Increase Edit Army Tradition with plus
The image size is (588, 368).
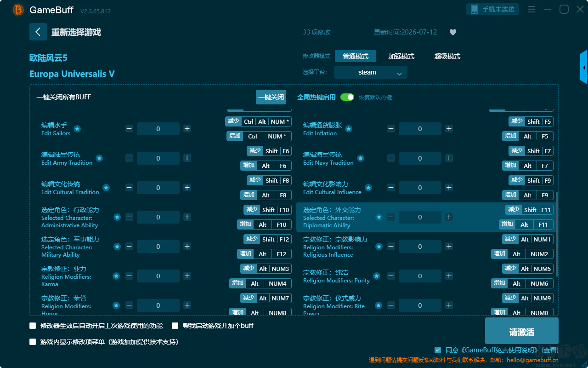point(187,158)
